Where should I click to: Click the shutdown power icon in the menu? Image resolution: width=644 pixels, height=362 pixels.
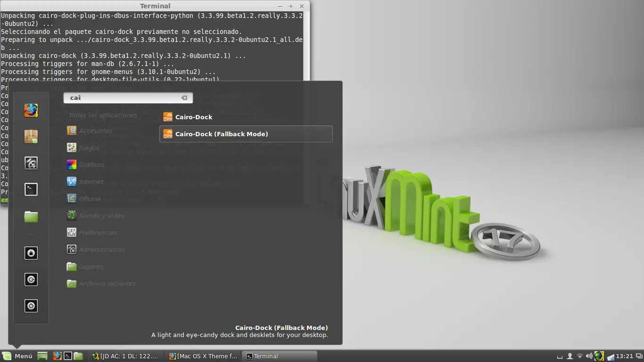[31, 306]
